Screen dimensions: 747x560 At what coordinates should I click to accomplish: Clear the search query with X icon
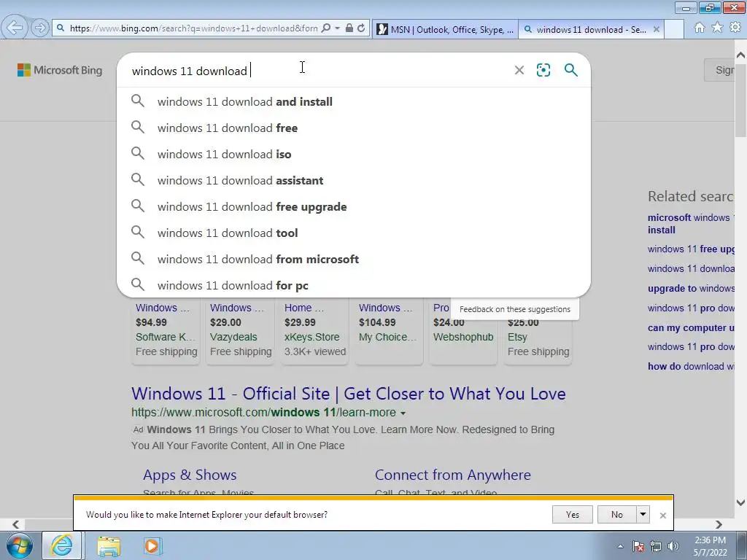(x=519, y=71)
